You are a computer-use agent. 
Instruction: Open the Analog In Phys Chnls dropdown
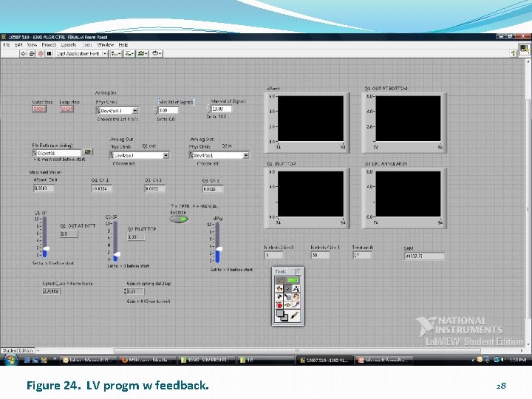coord(134,111)
